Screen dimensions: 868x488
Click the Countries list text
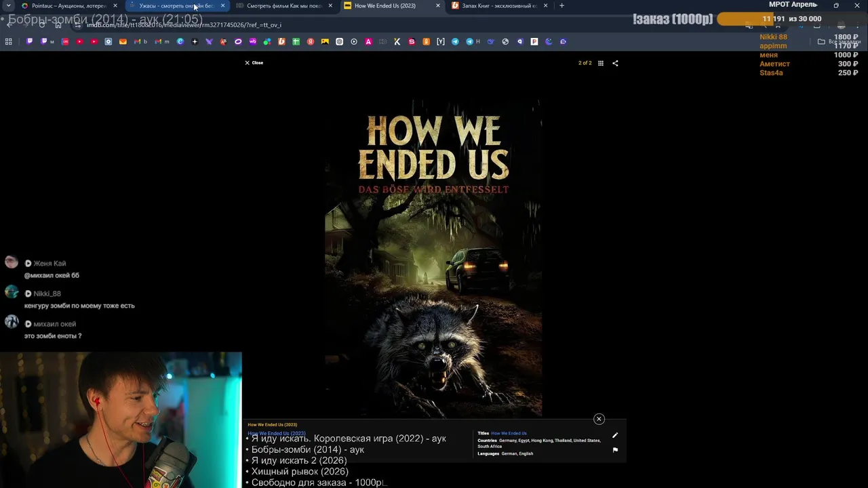539,443
